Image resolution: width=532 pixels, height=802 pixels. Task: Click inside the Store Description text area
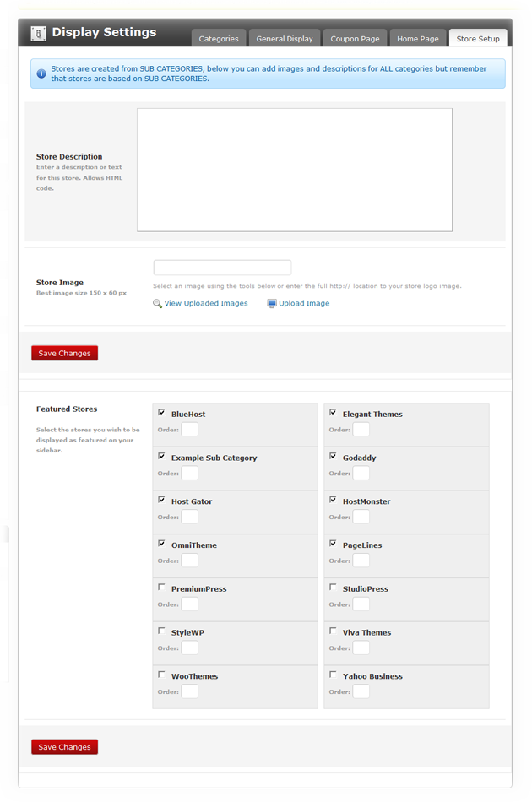[x=295, y=170]
